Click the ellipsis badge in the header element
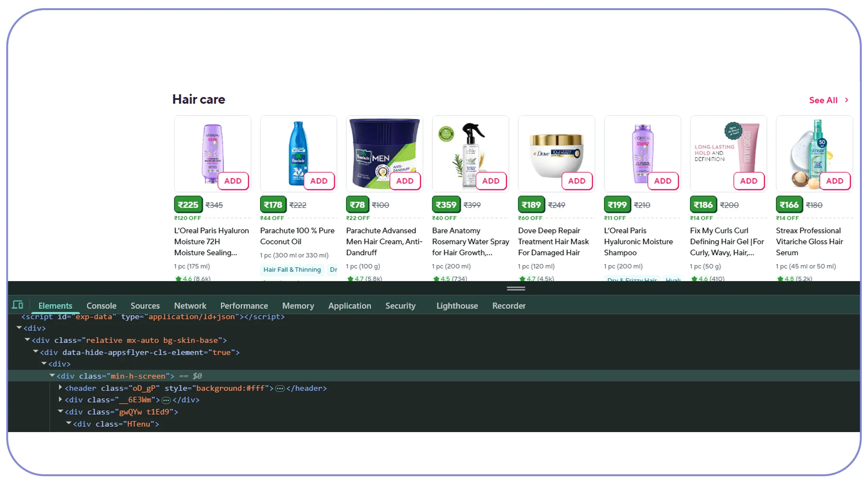The image size is (868, 484). tap(280, 388)
